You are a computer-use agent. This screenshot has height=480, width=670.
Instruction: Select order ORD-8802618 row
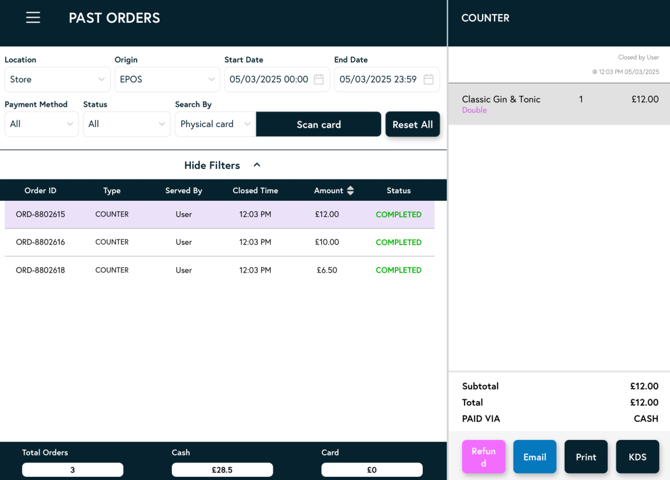[x=220, y=270]
